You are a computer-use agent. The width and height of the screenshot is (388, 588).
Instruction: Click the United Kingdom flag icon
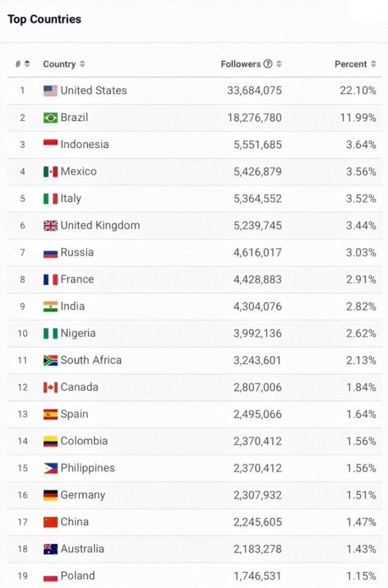pyautogui.click(x=50, y=225)
